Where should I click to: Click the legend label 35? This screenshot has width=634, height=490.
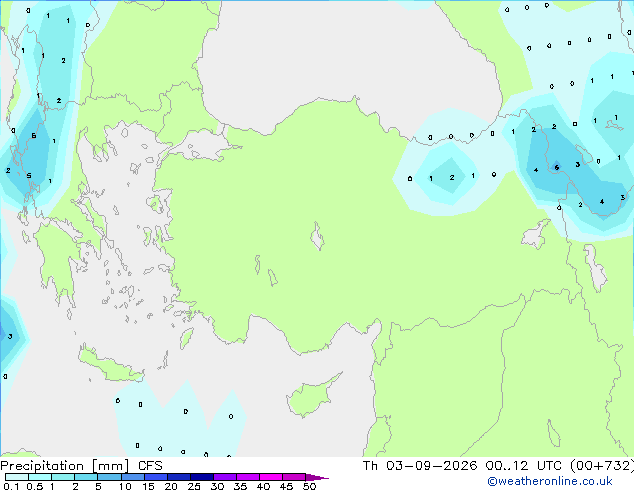(x=240, y=486)
